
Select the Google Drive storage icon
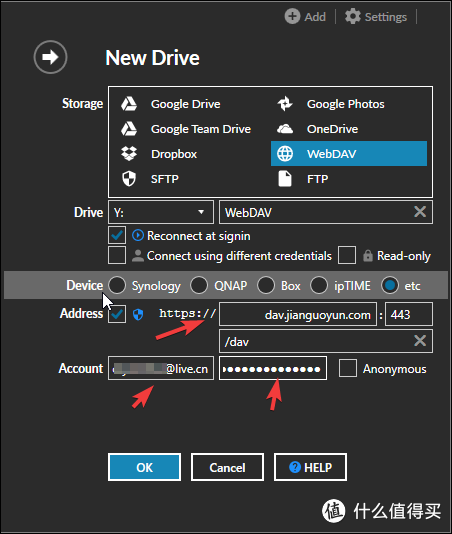pyautogui.click(x=129, y=104)
